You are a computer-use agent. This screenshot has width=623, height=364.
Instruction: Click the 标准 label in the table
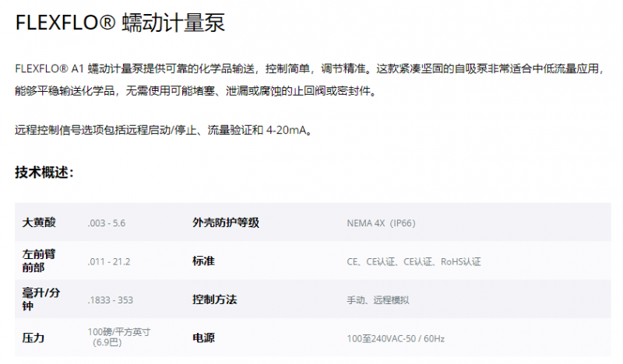(x=203, y=261)
